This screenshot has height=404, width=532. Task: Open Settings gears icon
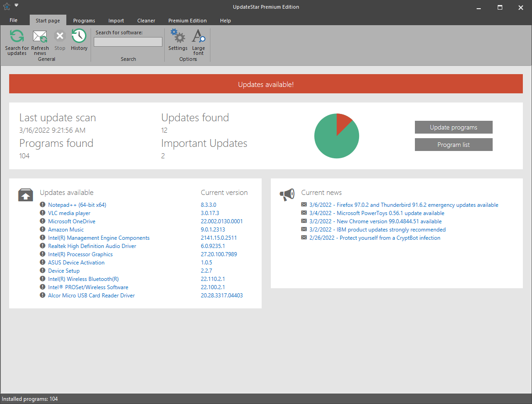[177, 36]
